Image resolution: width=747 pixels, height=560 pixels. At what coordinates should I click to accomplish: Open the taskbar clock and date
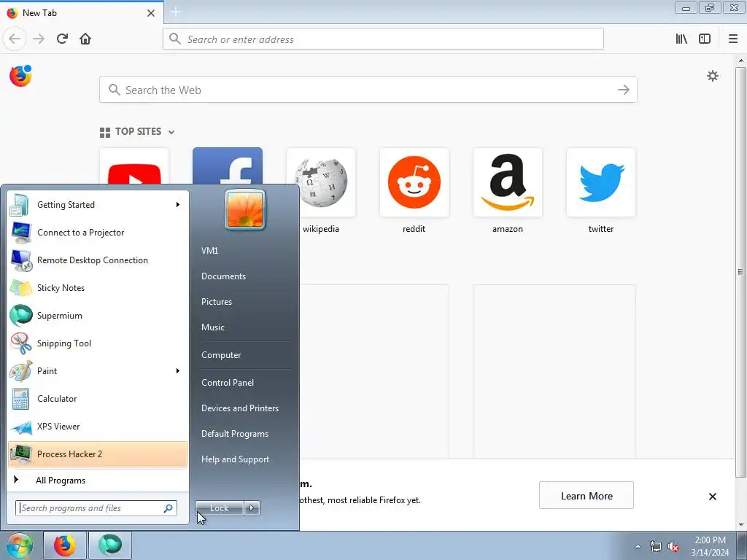710,546
